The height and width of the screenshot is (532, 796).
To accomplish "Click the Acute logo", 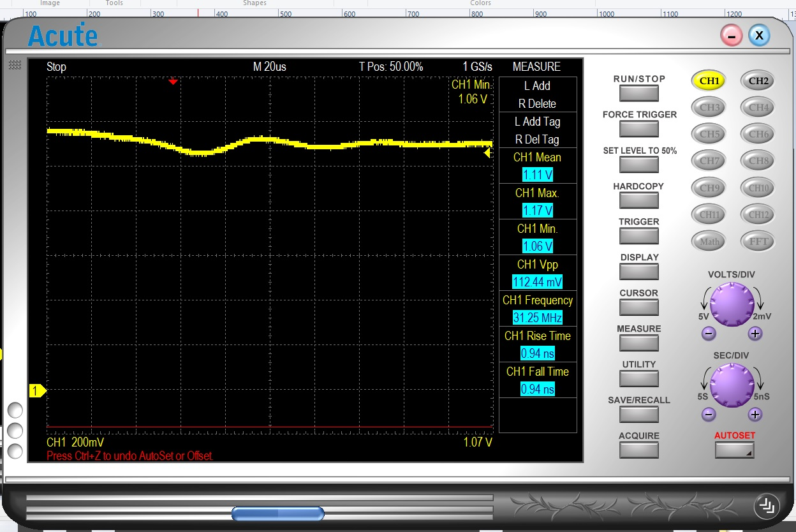I will pyautogui.click(x=63, y=35).
